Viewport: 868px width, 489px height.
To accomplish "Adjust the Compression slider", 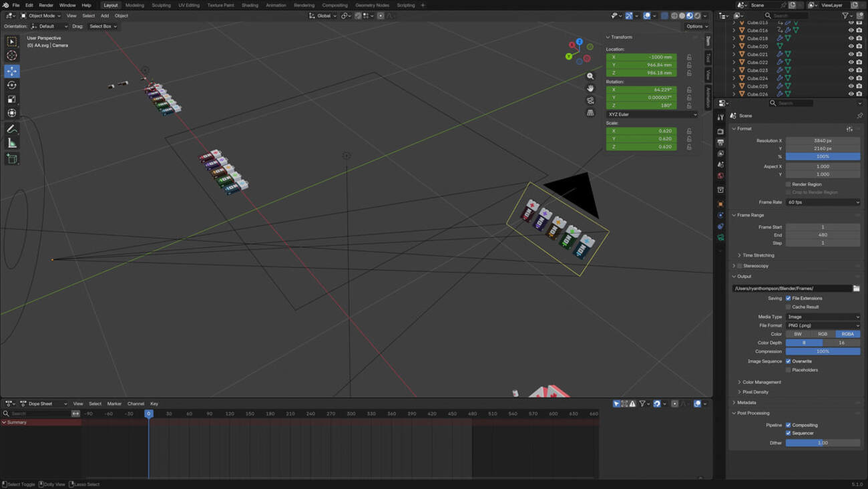I will coord(823,351).
